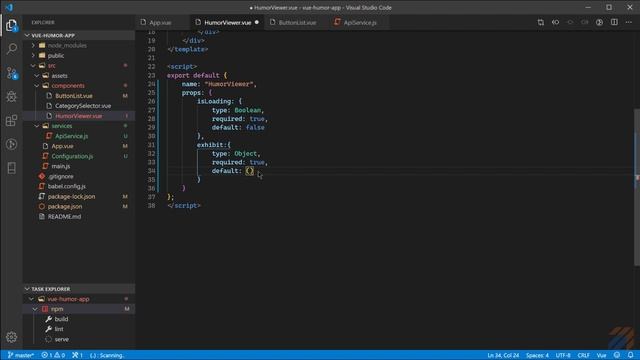This screenshot has height=360, width=640.
Task: Change line endings via CRLF
Action: 583,355
